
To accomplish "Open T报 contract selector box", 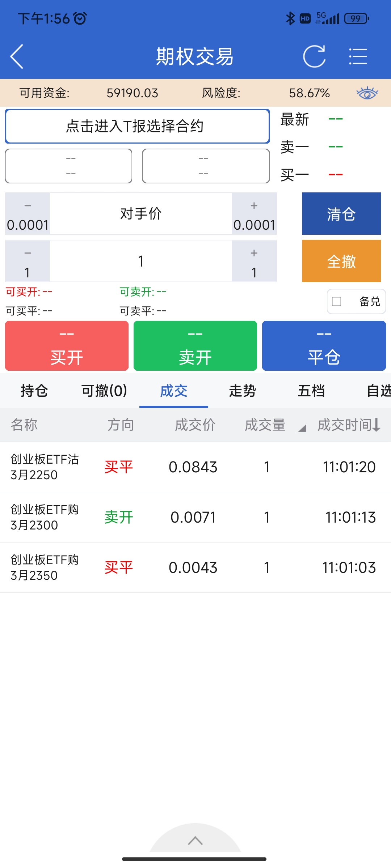I will pyautogui.click(x=137, y=126).
